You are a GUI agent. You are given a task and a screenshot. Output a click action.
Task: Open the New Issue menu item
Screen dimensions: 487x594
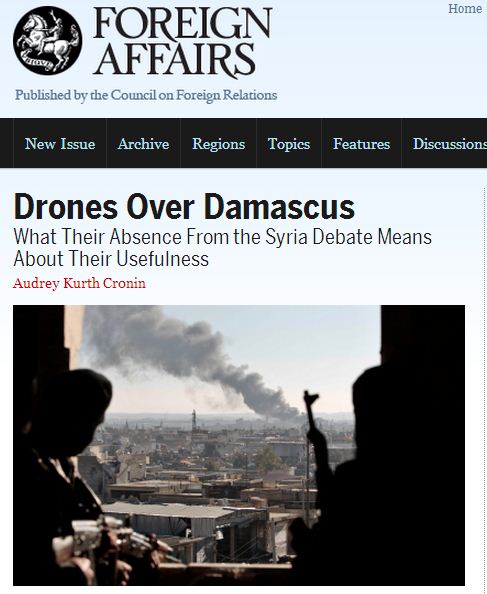tap(60, 144)
